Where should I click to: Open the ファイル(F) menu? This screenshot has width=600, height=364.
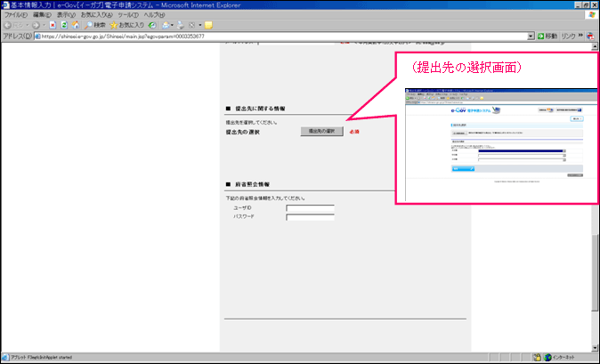16,15
